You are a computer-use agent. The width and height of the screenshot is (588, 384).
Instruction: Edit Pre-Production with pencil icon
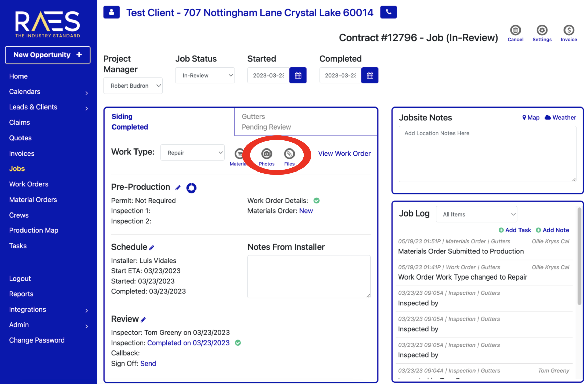[178, 188]
